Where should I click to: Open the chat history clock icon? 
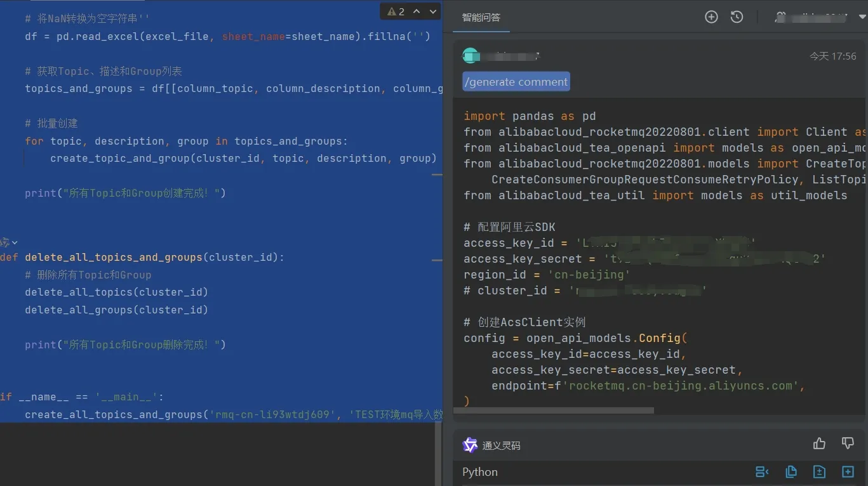(x=737, y=17)
